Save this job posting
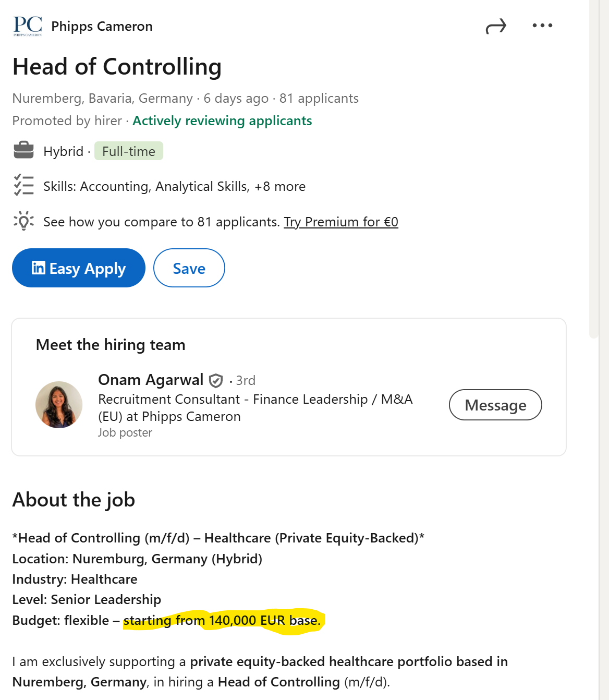Image resolution: width=609 pixels, height=700 pixels. tap(189, 268)
